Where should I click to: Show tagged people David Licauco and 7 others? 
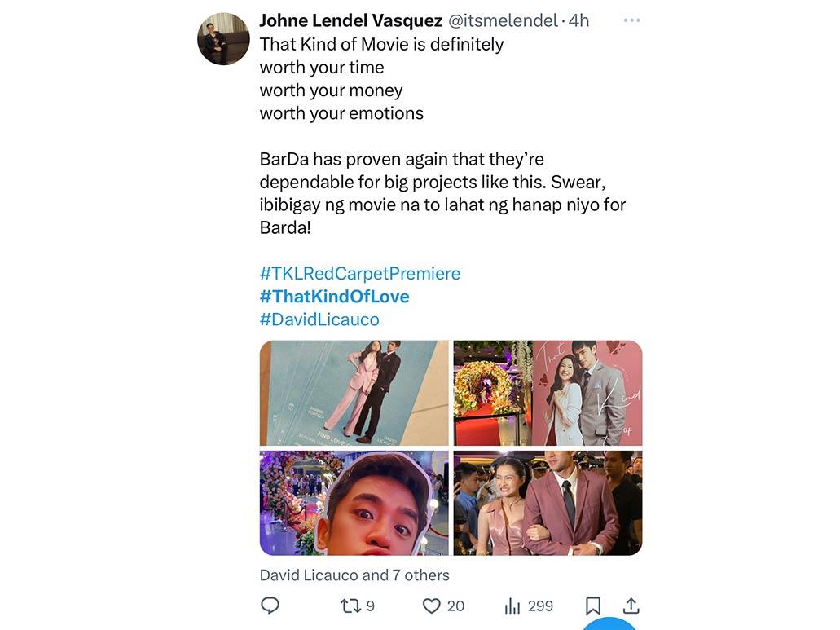click(354, 575)
